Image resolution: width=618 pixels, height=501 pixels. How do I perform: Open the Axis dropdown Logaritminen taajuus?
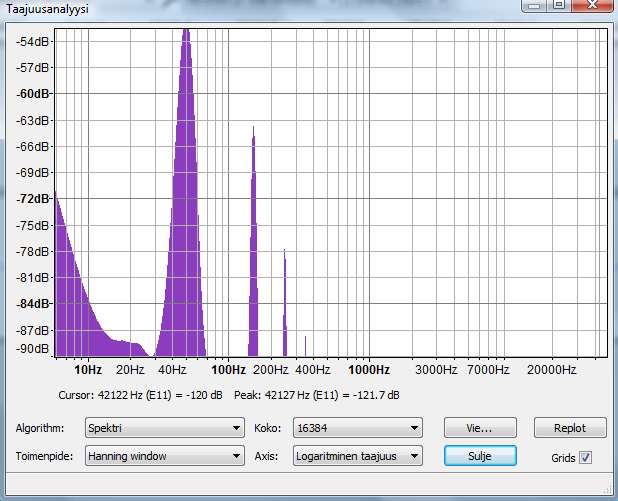pyautogui.click(x=358, y=456)
